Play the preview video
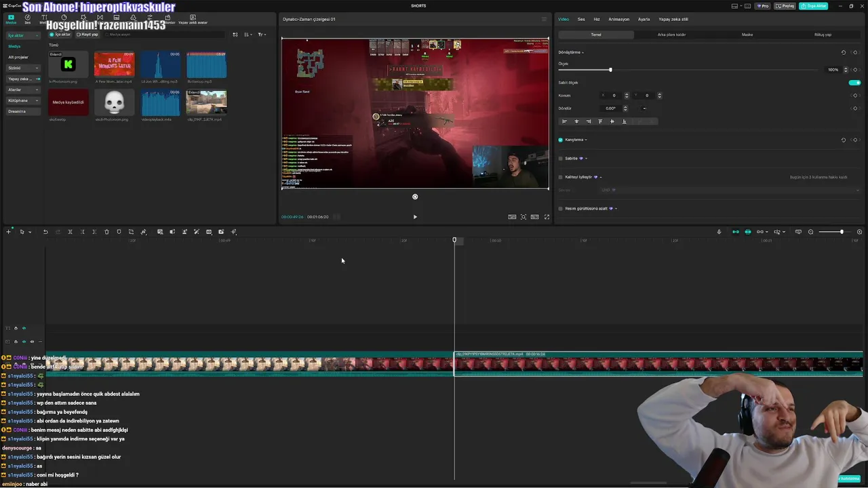This screenshot has height=488, width=868. click(x=415, y=217)
